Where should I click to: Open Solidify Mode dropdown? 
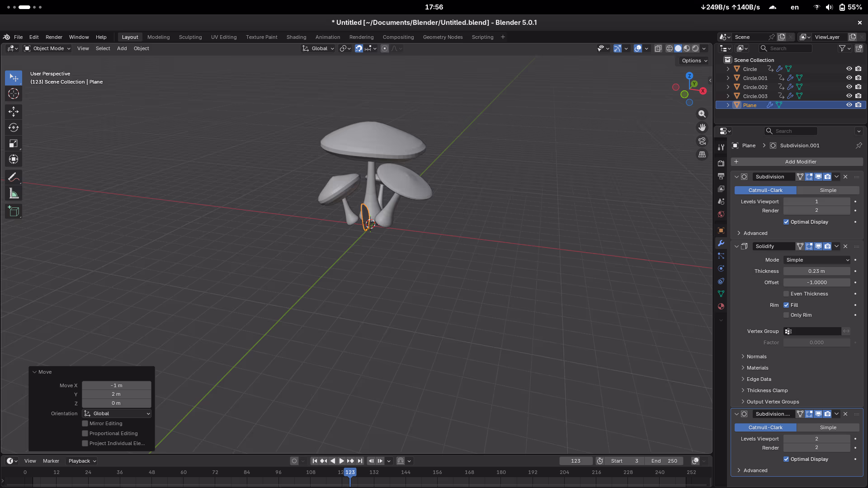pos(817,260)
